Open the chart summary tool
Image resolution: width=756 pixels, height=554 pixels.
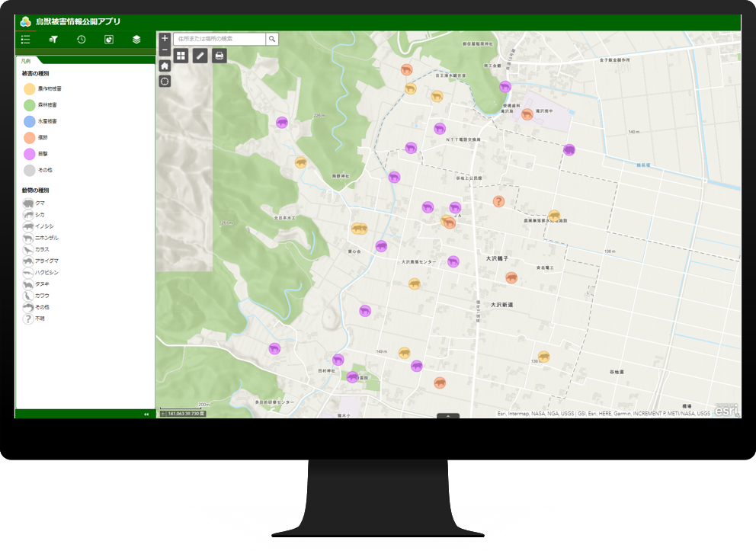109,40
